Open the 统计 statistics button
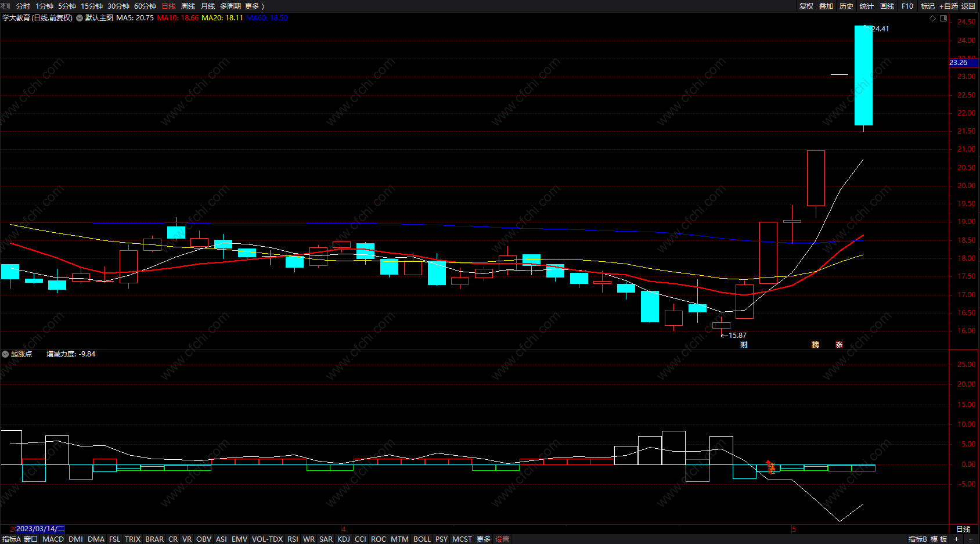The image size is (980, 544). click(867, 6)
